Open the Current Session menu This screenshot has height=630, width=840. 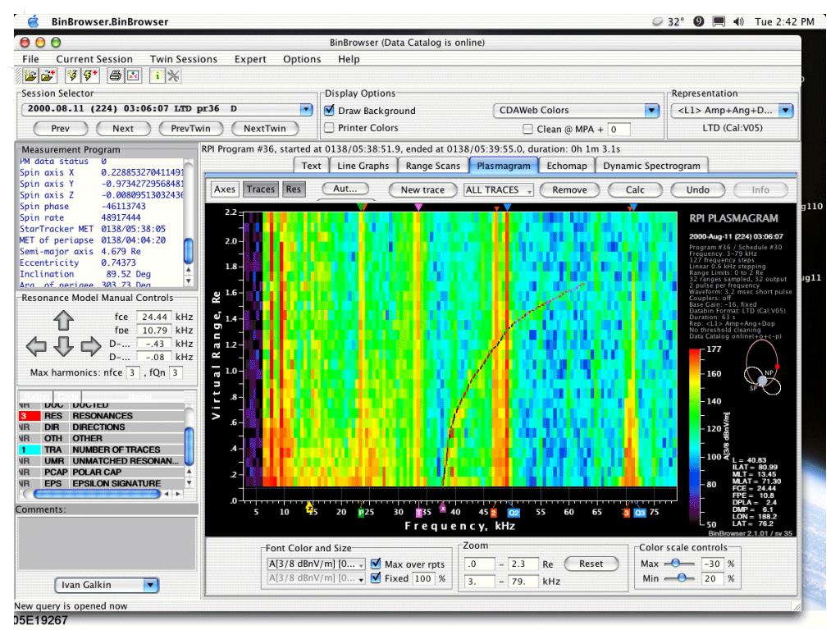pos(94,59)
